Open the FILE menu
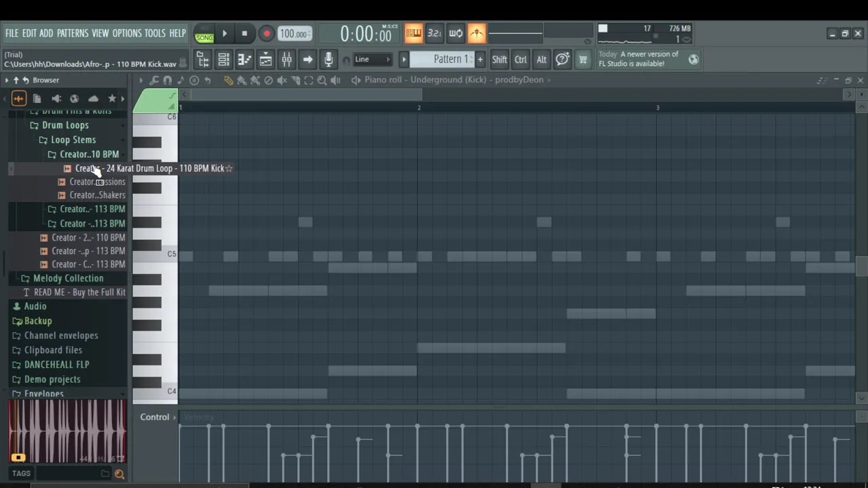The width and height of the screenshot is (868, 488). pyautogui.click(x=12, y=33)
